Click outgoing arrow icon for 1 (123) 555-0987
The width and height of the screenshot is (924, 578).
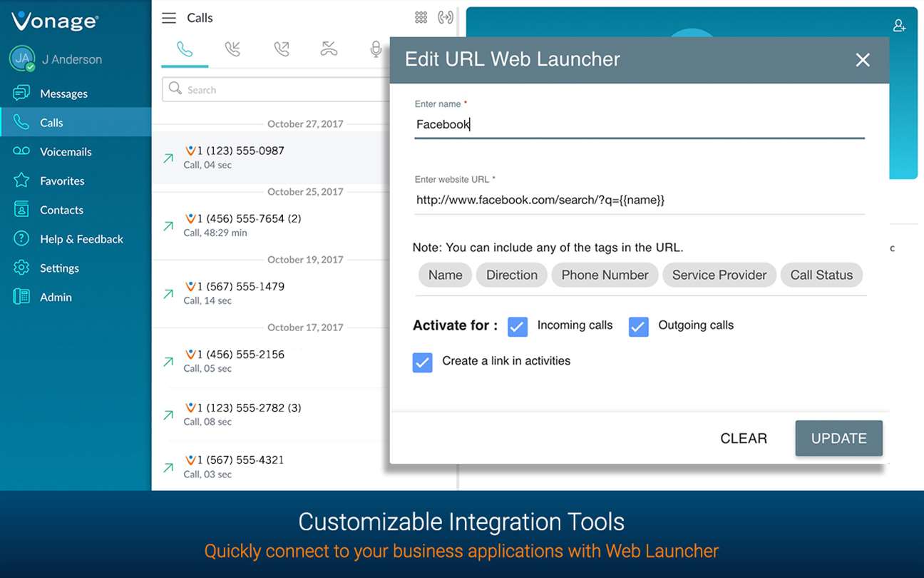(168, 158)
